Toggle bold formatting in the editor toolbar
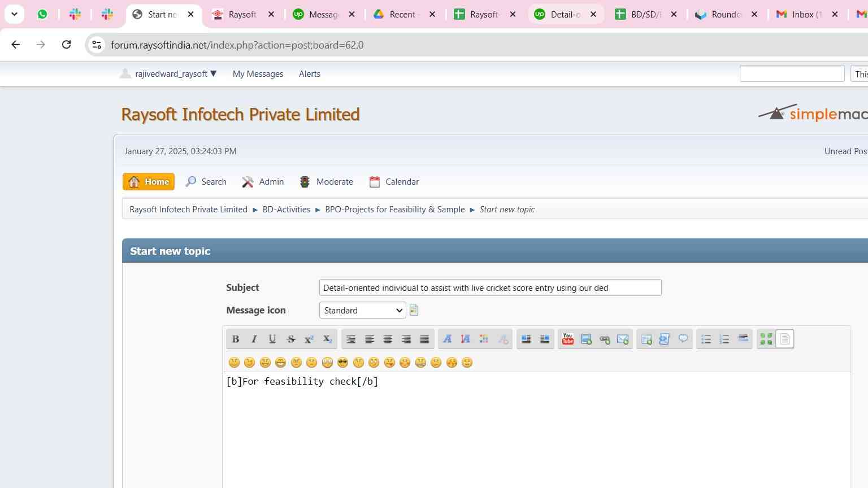868x488 pixels. [x=236, y=339]
